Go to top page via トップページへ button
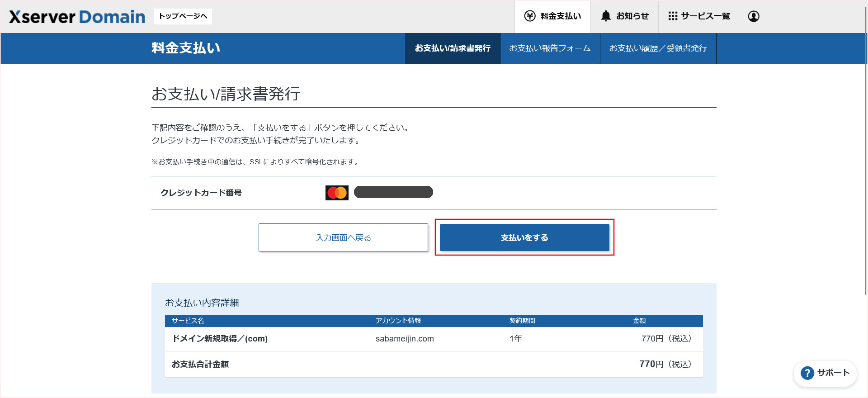Viewport: 868px width, 398px height. 183,16
